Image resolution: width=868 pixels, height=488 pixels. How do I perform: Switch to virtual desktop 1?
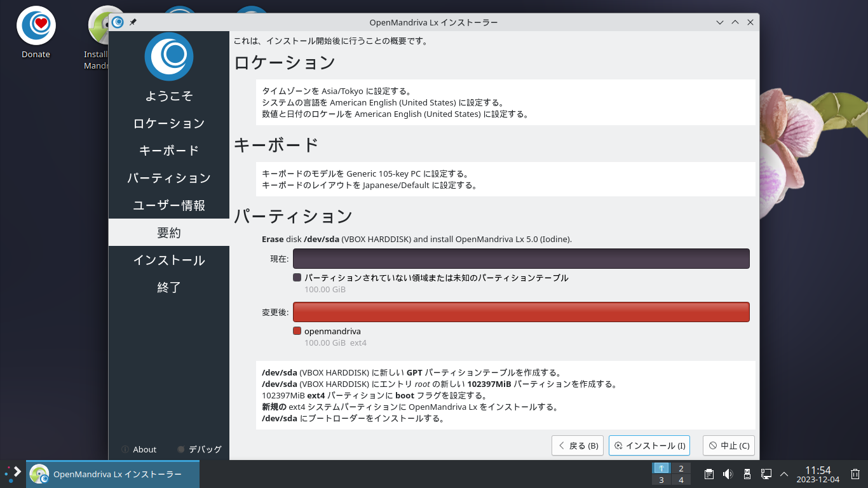coord(661,468)
